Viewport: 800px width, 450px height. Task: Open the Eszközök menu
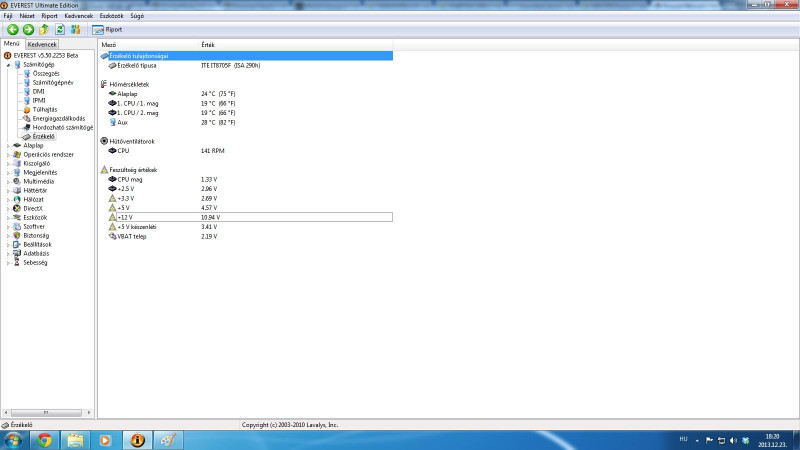111,16
